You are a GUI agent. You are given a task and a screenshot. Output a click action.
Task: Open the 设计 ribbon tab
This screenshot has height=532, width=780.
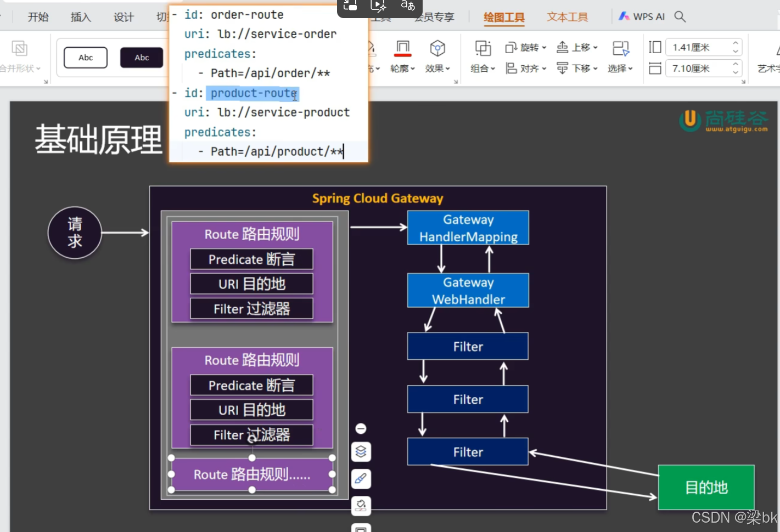click(124, 17)
